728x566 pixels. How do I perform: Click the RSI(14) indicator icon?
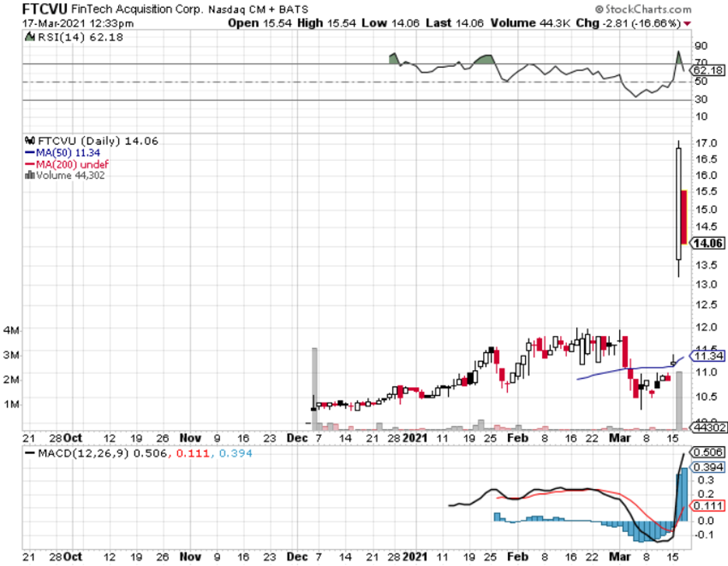click(30, 37)
